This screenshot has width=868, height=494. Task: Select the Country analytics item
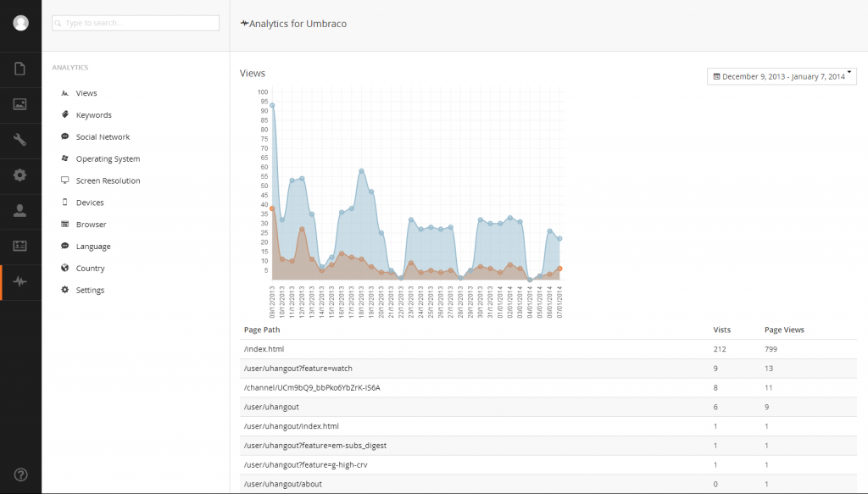coord(90,269)
